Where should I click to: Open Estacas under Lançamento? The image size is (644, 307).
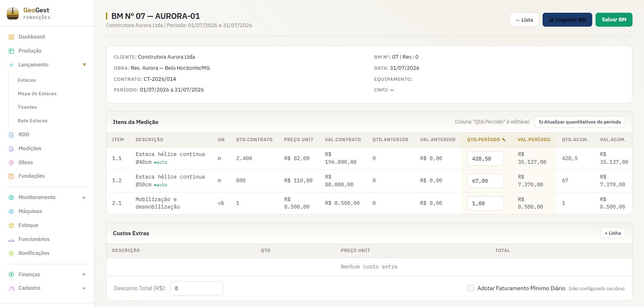(27, 80)
